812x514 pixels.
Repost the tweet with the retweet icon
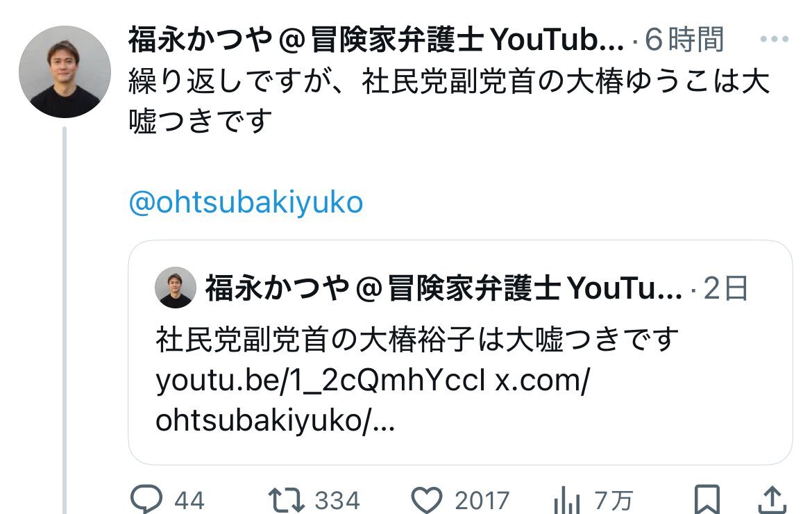coord(286,500)
